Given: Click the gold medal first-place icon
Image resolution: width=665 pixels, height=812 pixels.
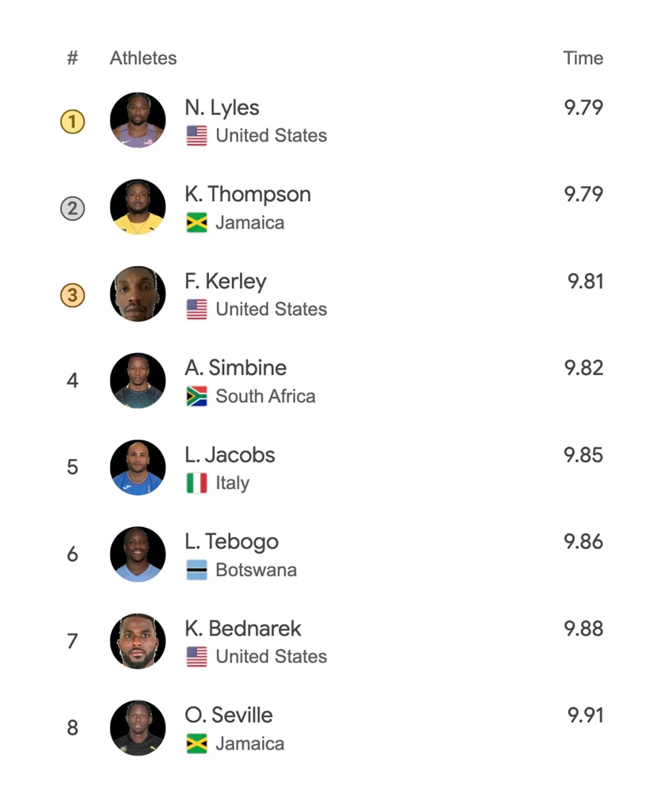Looking at the screenshot, I should click(x=72, y=121).
